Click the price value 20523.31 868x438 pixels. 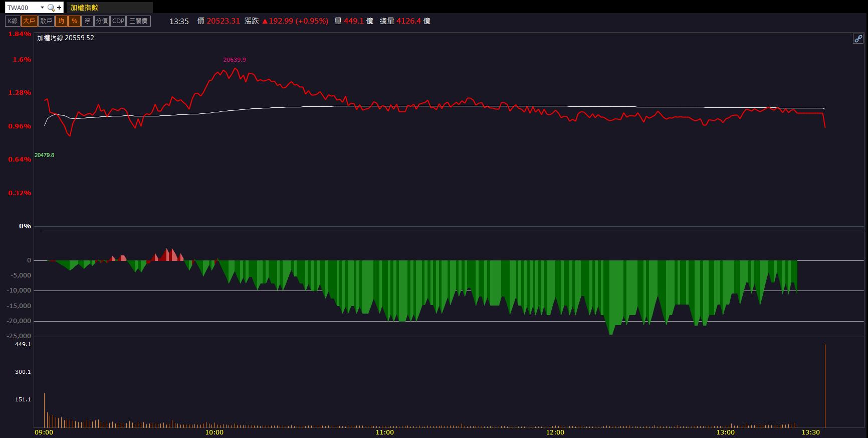[223, 21]
